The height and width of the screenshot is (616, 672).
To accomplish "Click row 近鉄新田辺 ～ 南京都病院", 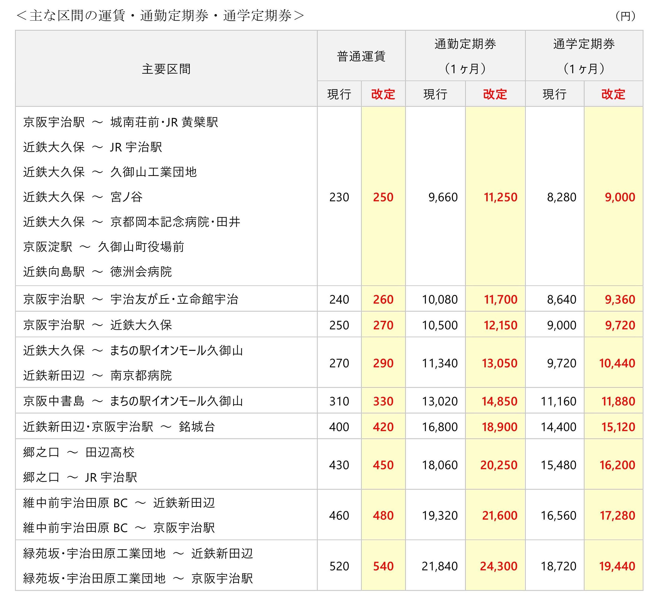I will [98, 376].
